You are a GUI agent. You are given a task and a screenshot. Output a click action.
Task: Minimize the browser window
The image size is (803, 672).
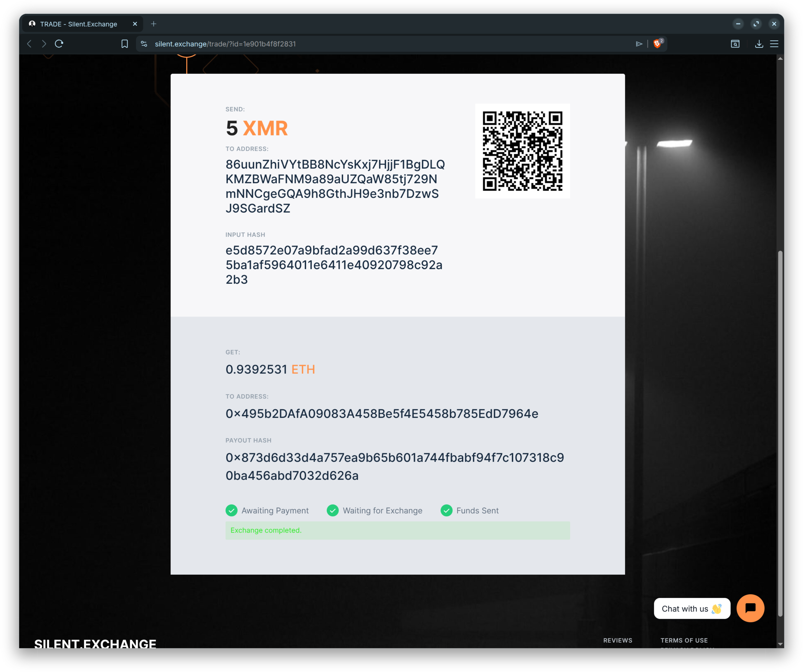(738, 24)
